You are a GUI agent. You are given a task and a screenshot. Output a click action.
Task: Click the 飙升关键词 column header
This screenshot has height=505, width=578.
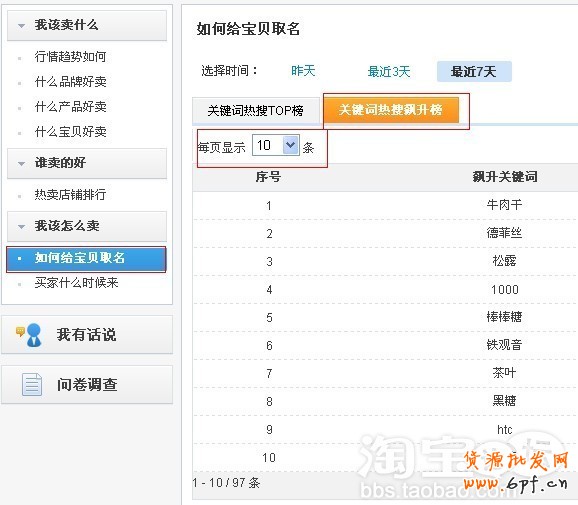click(505, 177)
